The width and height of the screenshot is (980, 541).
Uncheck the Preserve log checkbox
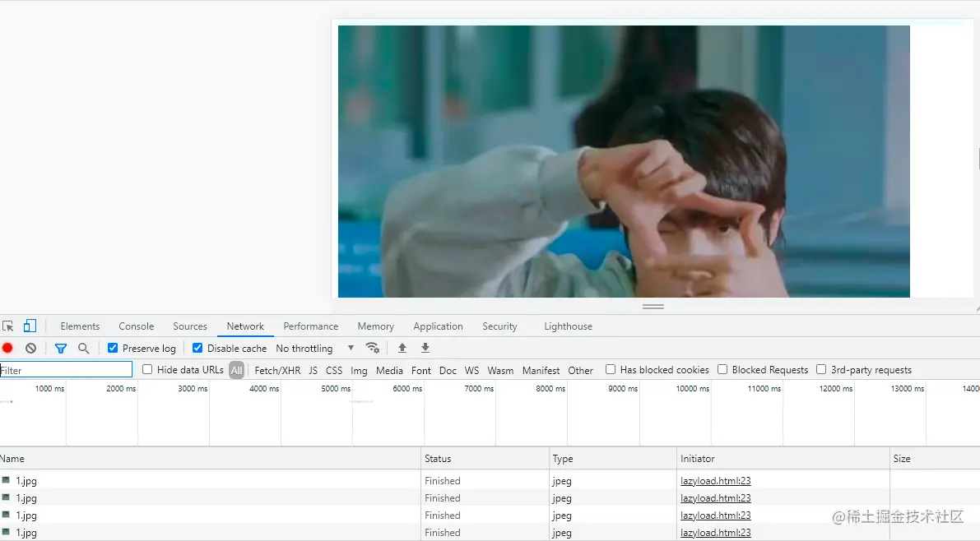(113, 348)
